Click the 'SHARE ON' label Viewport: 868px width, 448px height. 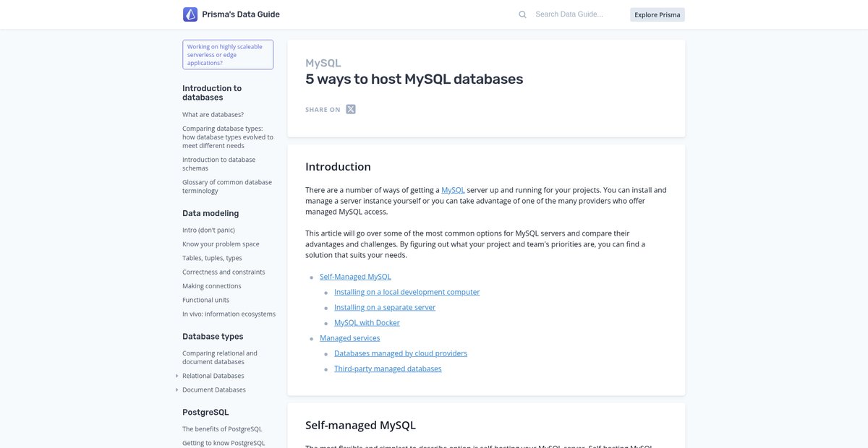coord(323,110)
